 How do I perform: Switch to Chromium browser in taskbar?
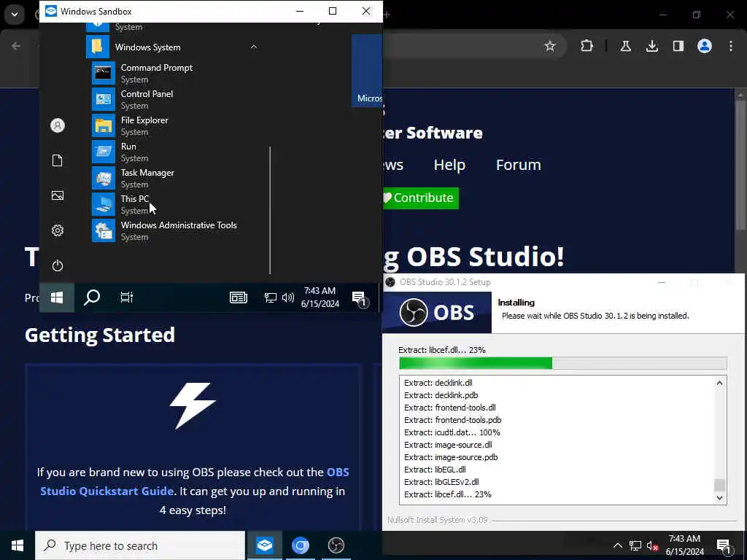pyautogui.click(x=300, y=545)
